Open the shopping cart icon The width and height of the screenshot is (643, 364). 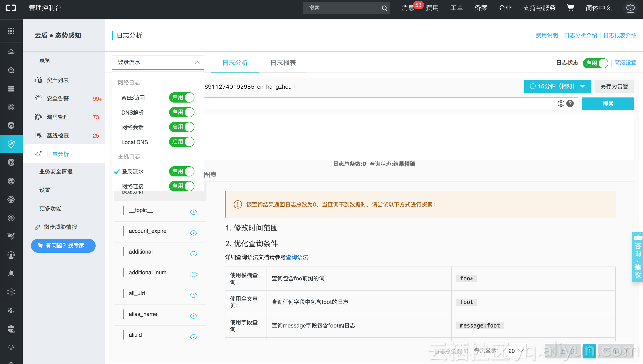570,8
